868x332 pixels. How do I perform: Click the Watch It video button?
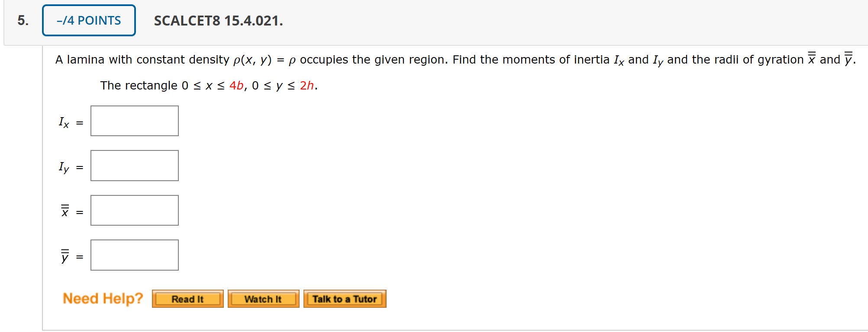click(263, 298)
